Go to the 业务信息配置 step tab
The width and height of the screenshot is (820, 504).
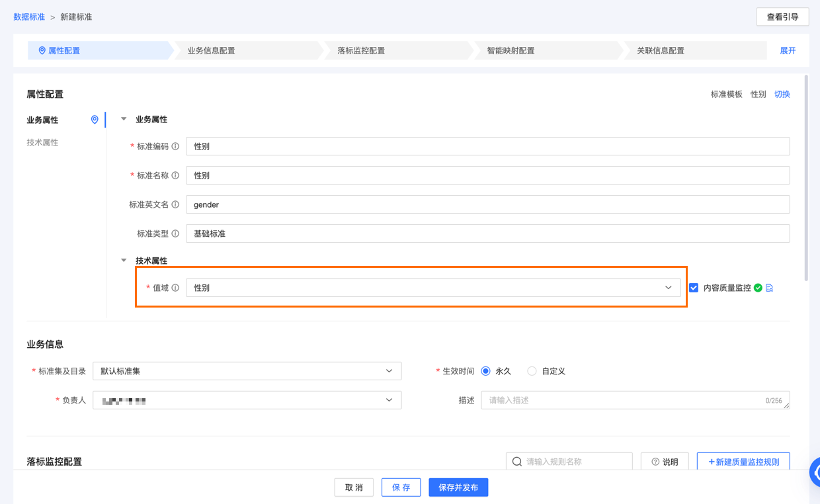click(248, 50)
